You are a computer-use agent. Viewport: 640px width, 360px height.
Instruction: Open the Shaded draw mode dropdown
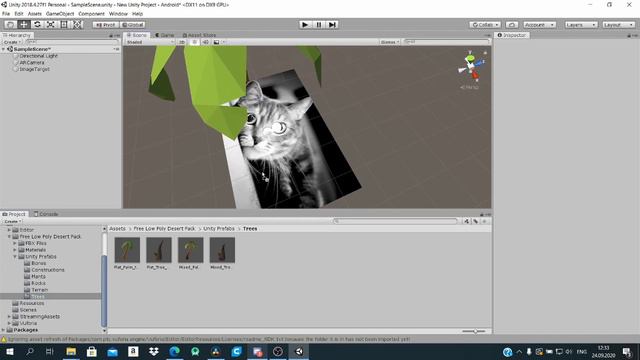(150, 42)
